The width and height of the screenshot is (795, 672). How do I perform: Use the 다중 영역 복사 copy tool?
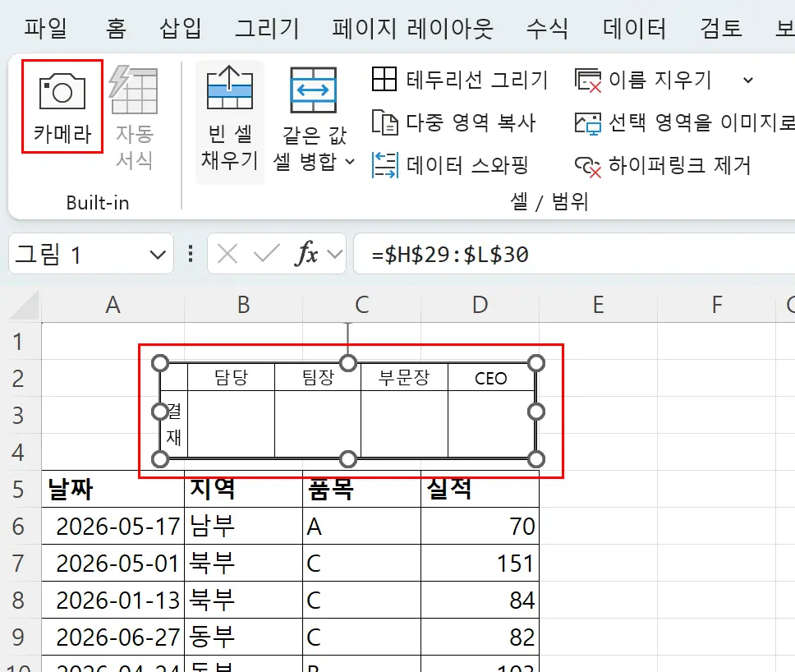[x=384, y=122]
